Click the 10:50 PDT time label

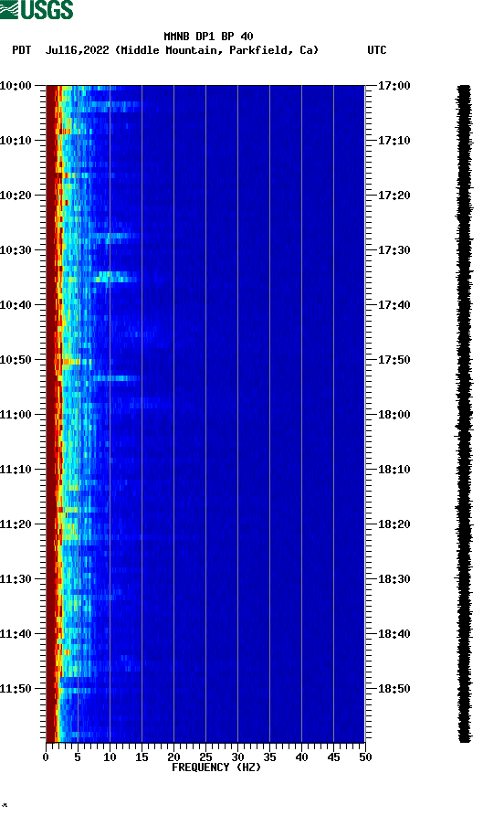(x=16, y=360)
